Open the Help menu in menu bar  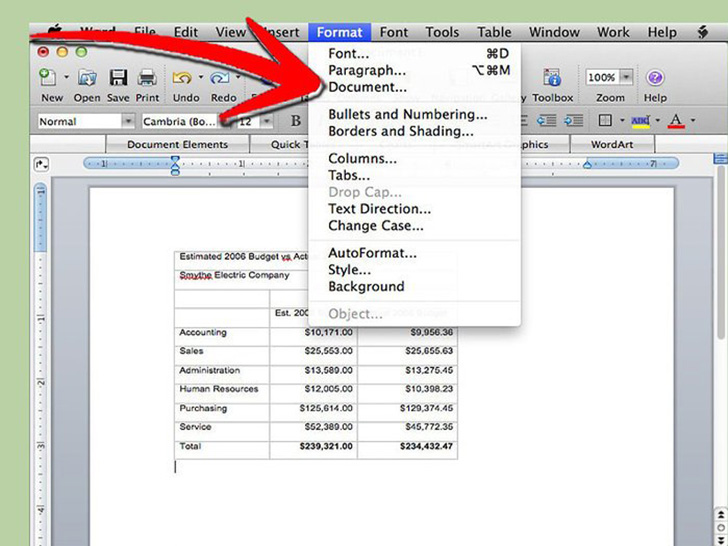point(663,32)
